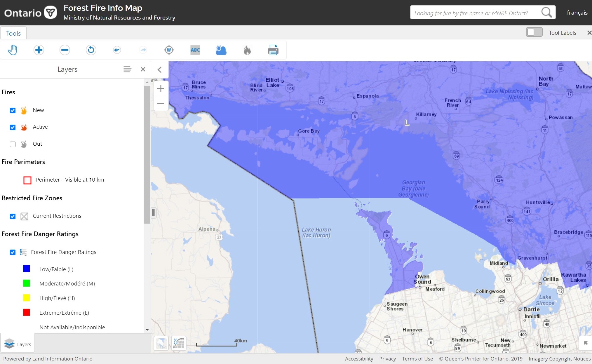Image resolution: width=592 pixels, height=364 pixels.
Task: Open Powered by Land Information Ontario
Action: coord(48,359)
